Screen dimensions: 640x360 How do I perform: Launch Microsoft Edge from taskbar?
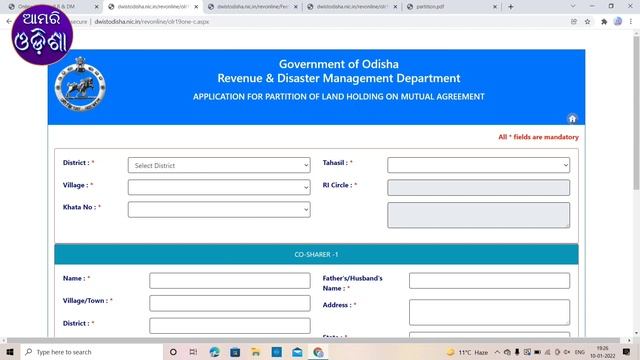[x=214, y=352]
